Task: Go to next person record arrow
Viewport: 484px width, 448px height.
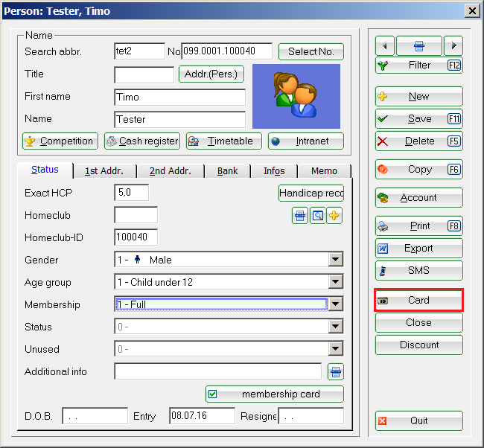Action: pos(453,45)
